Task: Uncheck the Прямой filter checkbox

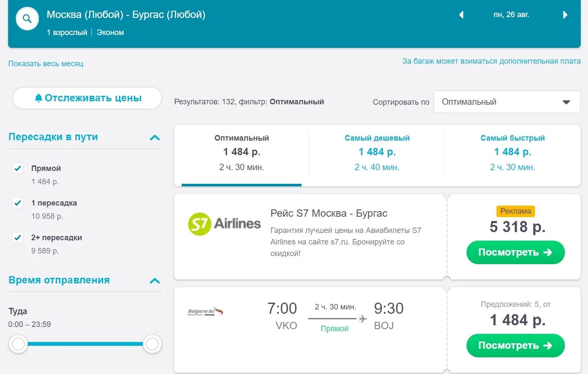Action: 18,168
